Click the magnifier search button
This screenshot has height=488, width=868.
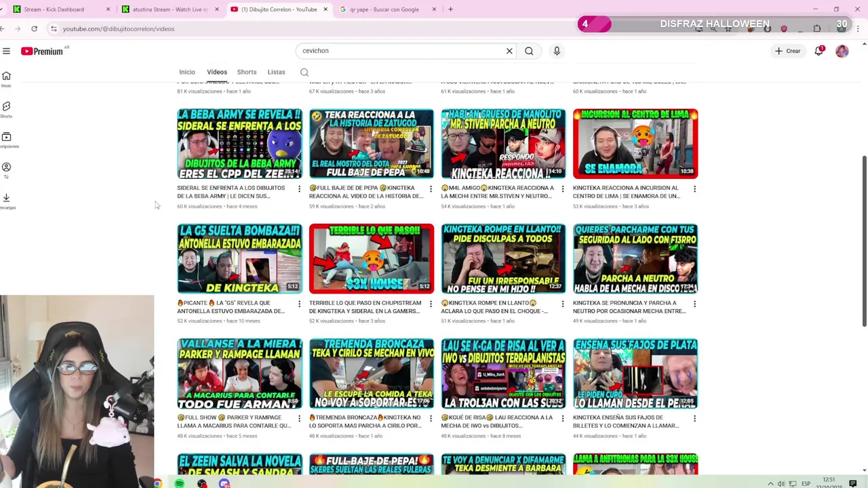(529, 51)
